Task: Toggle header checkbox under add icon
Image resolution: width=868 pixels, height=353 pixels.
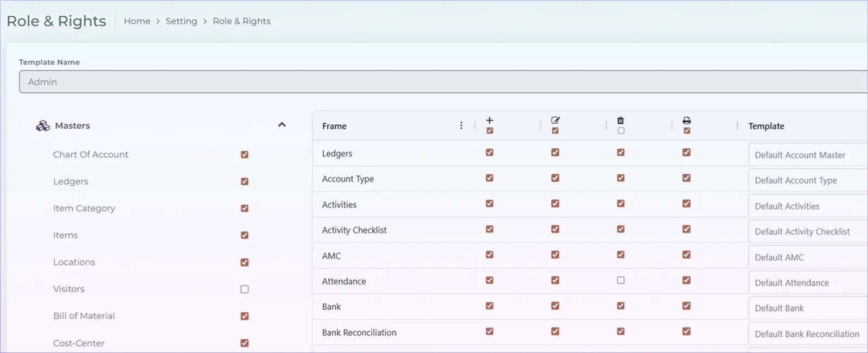Action: pyautogui.click(x=490, y=131)
